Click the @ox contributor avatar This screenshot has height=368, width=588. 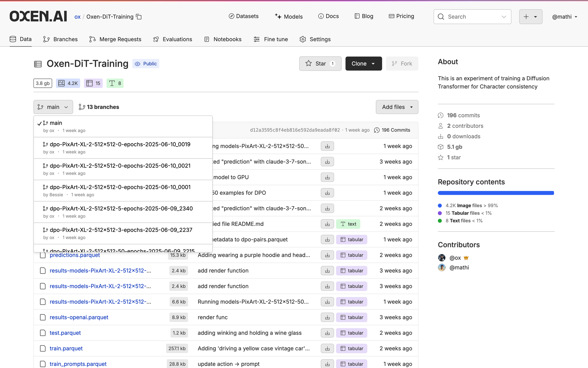[442, 258]
